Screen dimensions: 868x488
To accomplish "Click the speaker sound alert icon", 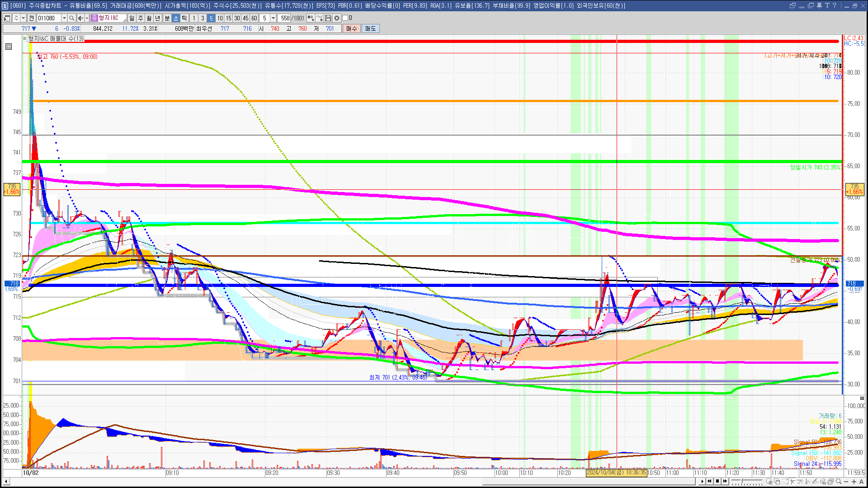I will (80, 18).
